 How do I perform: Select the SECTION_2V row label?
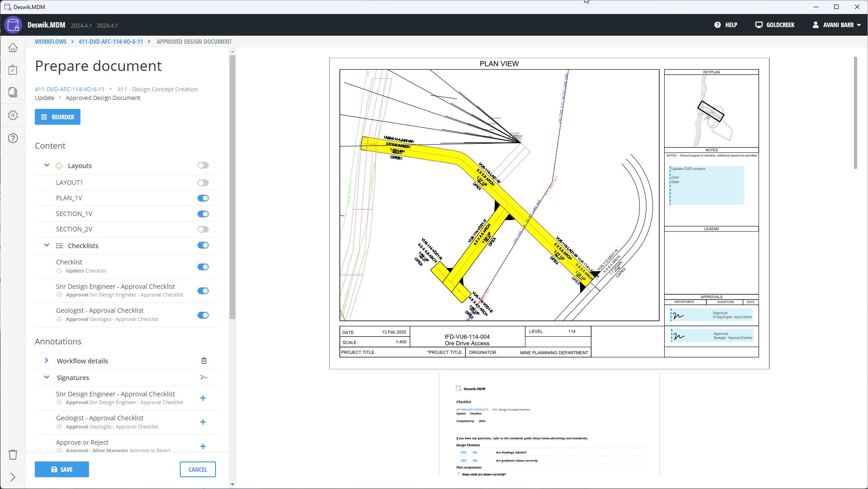(x=74, y=229)
